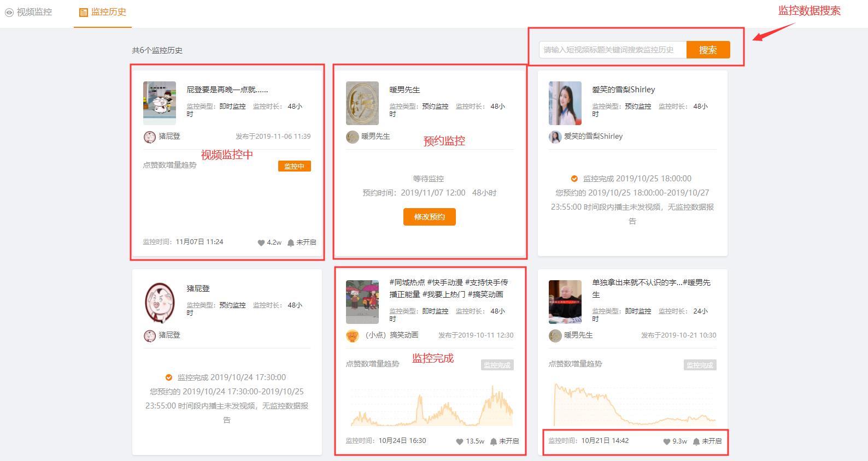
Task: Toggle bell alert on 屁登要是再晚一点就 card
Action: coord(291,243)
